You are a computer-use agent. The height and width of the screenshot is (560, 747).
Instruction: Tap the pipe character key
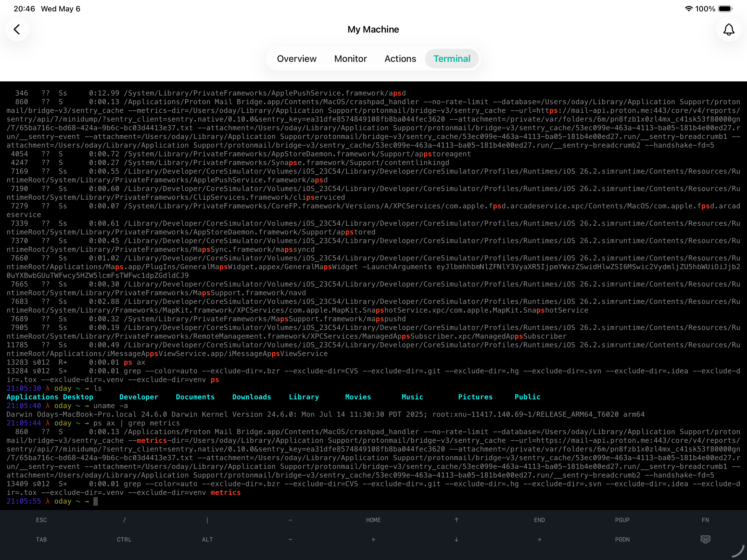207,520
